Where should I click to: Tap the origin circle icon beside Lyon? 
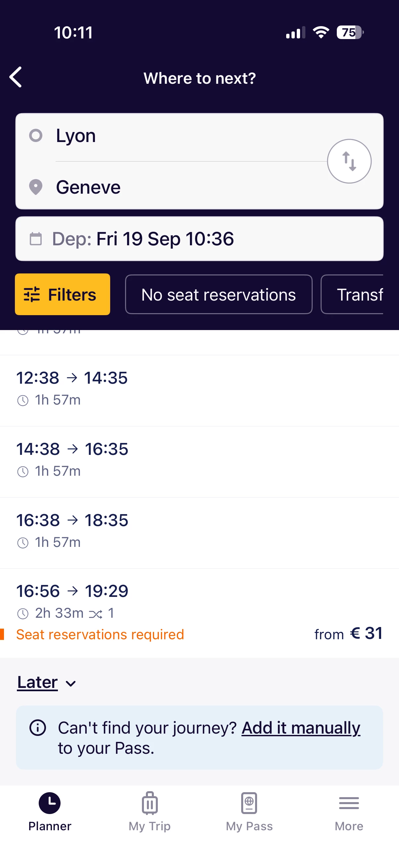[36, 135]
